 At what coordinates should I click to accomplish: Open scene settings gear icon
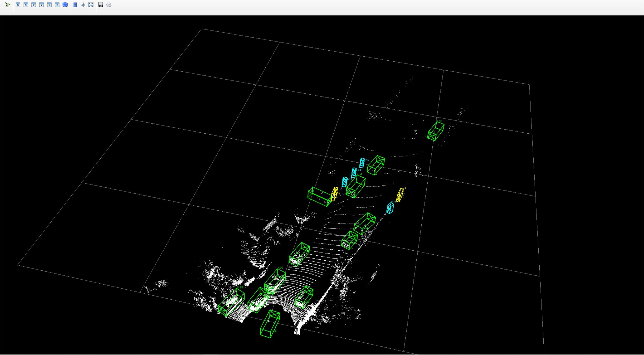point(109,5)
